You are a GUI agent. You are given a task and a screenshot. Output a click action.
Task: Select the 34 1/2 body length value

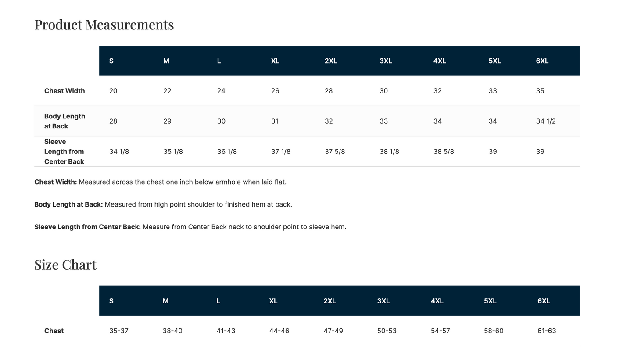(x=546, y=121)
